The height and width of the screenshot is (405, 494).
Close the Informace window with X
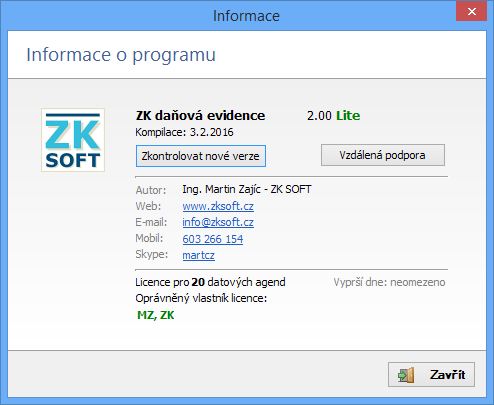tap(472, 11)
